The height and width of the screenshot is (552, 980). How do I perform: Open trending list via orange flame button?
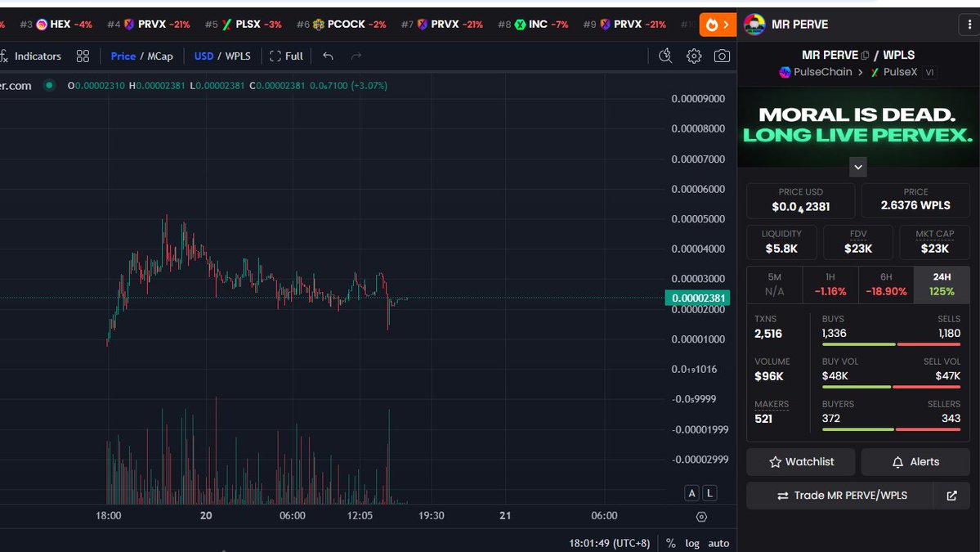pos(718,25)
